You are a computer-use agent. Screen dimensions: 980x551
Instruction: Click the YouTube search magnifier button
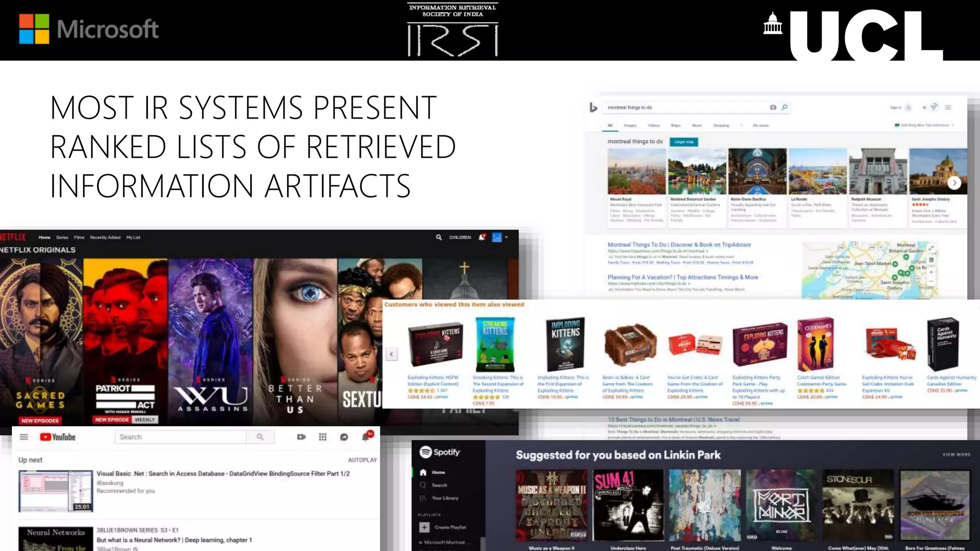click(260, 437)
